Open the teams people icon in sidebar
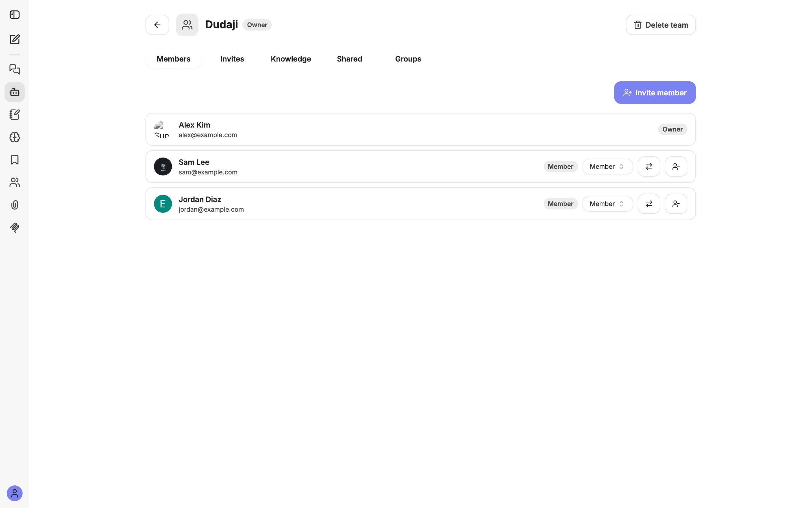 pos(14,182)
